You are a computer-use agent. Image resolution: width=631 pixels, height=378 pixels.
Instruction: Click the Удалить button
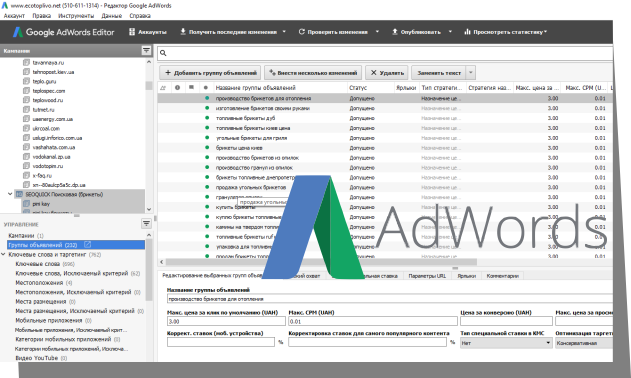click(x=387, y=73)
